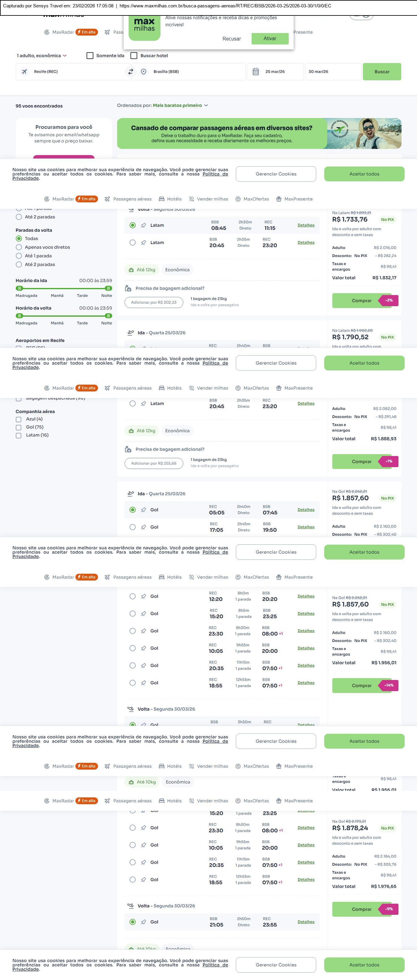
Task: Check the Somente ida checkbox
Action: pos(90,56)
